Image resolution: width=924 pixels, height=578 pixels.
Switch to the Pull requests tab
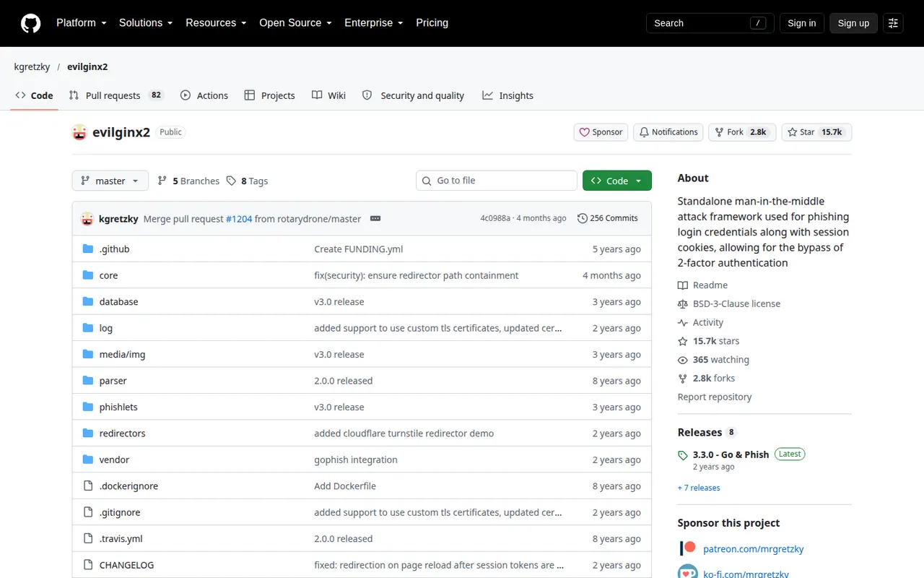pyautogui.click(x=117, y=95)
